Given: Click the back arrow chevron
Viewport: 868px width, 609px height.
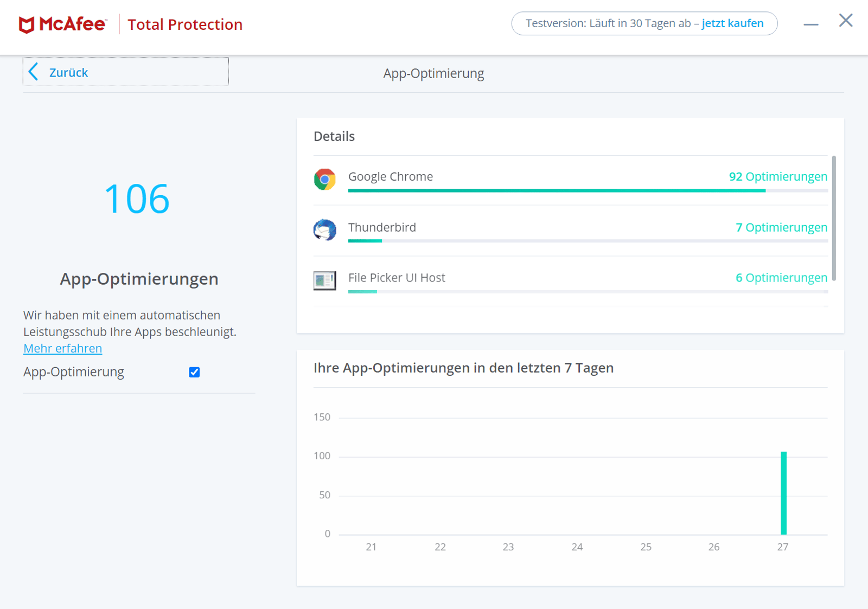Looking at the screenshot, I should 34,72.
